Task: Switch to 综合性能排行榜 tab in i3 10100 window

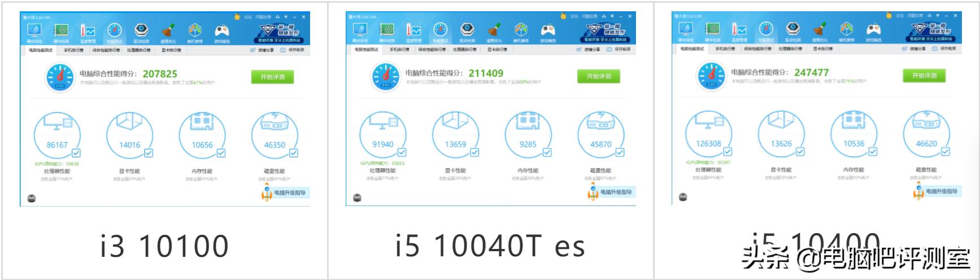Action: [x=106, y=50]
